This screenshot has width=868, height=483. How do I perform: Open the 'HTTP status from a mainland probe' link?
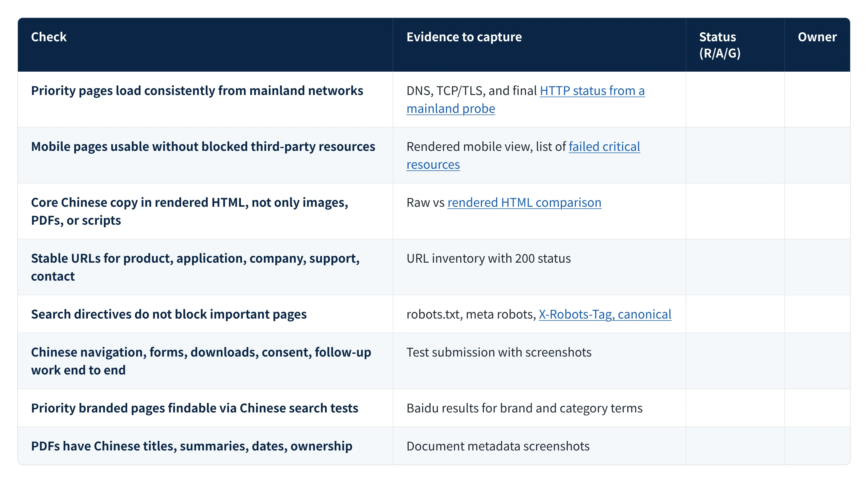(x=592, y=91)
